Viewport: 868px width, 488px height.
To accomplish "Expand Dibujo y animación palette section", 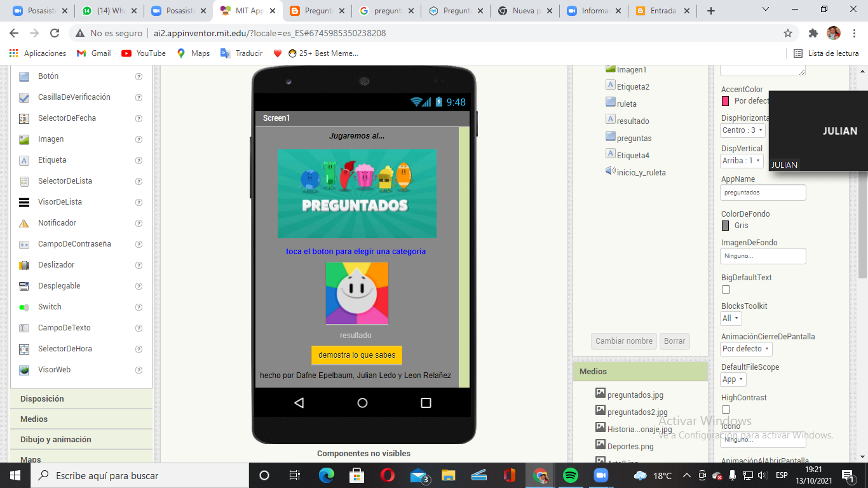I will [x=81, y=440].
